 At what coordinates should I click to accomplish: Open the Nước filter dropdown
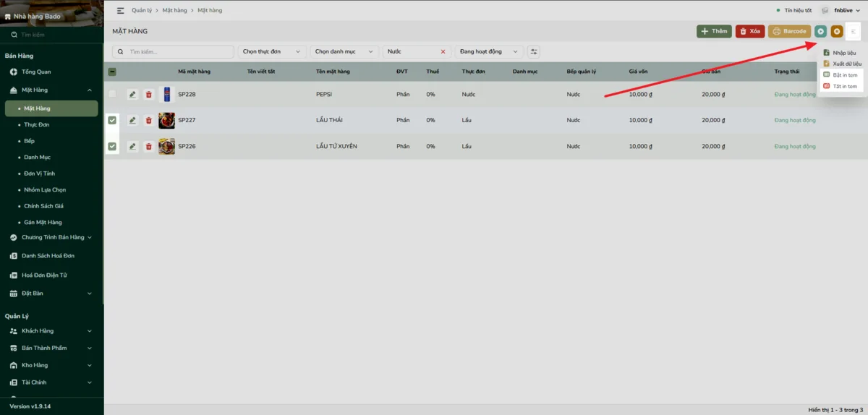click(417, 51)
